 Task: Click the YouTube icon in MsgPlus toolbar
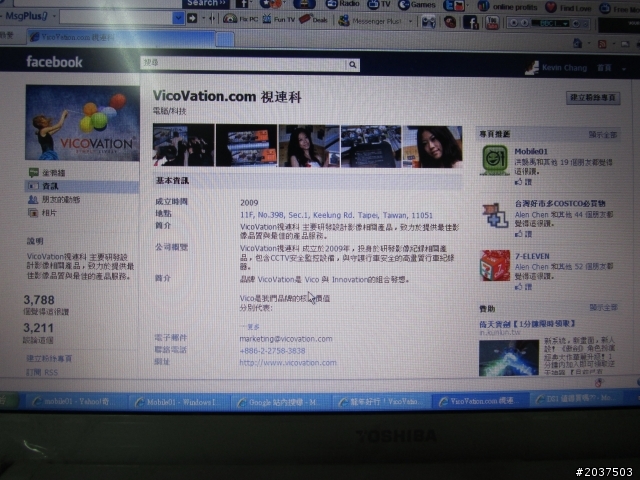pos(492,22)
